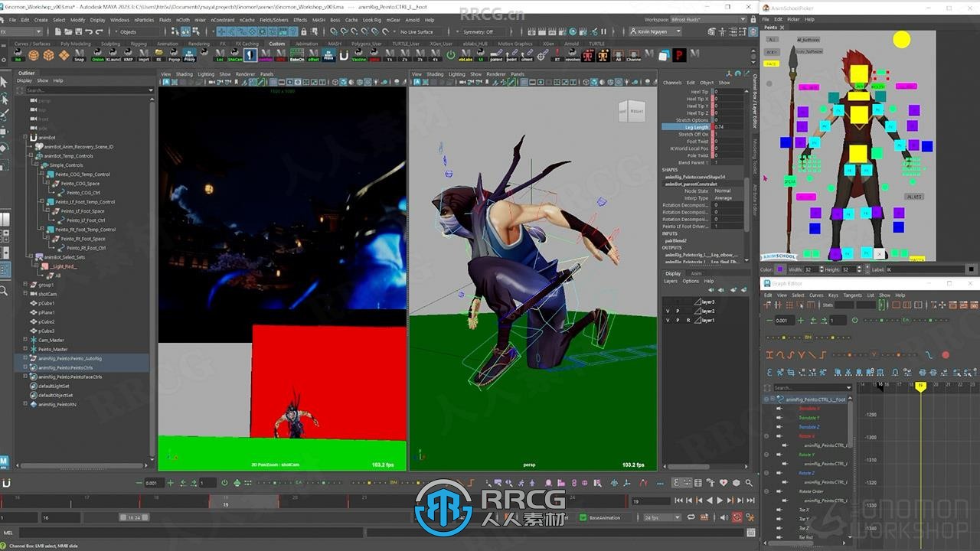Click the Redo arrow icon
This screenshot has width=980, height=551.
pos(99,31)
